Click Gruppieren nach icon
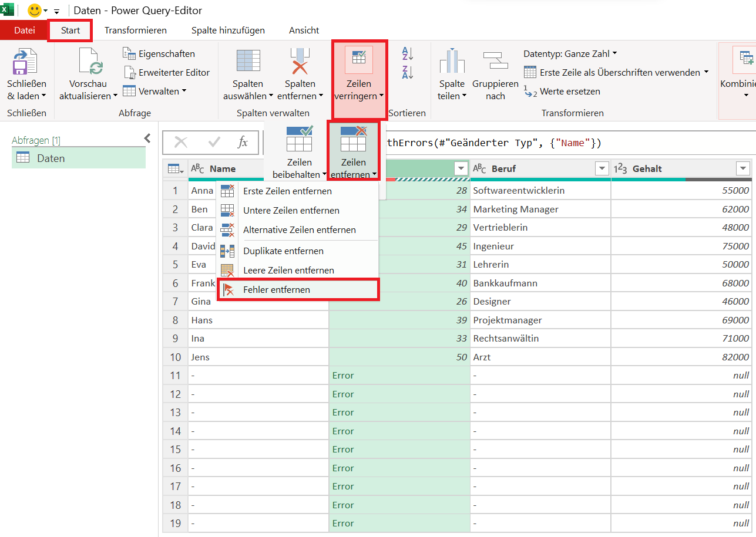Image resolution: width=756 pixels, height=537 pixels. tap(495, 62)
